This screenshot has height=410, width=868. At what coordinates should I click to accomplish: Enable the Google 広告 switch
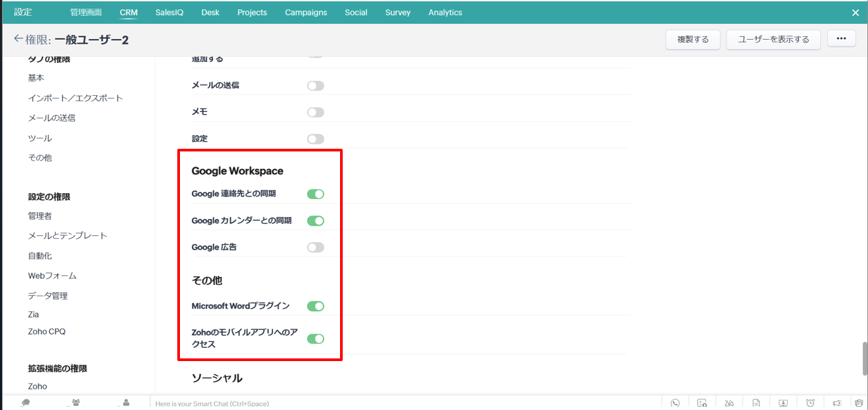(316, 247)
